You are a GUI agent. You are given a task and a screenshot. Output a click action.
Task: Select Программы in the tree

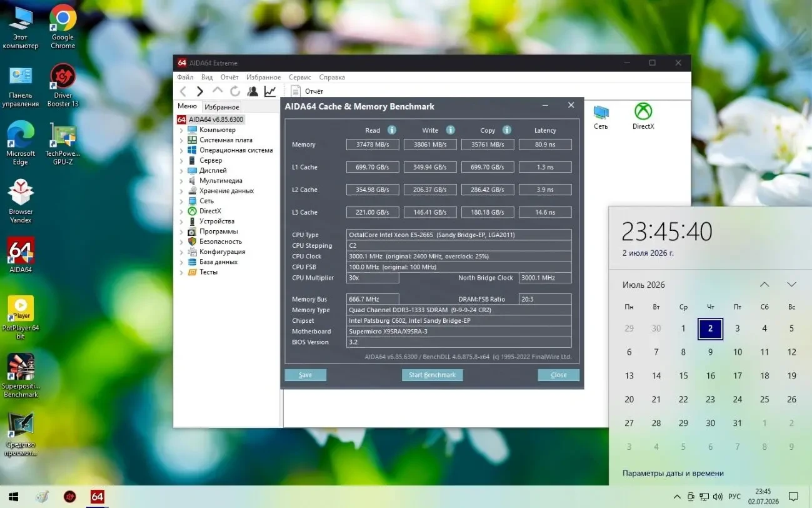click(x=218, y=231)
